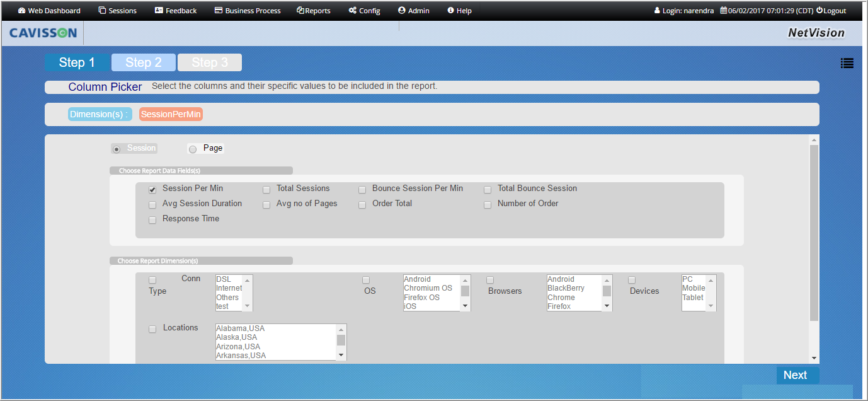Check Total Bounce Session checkbox

488,190
